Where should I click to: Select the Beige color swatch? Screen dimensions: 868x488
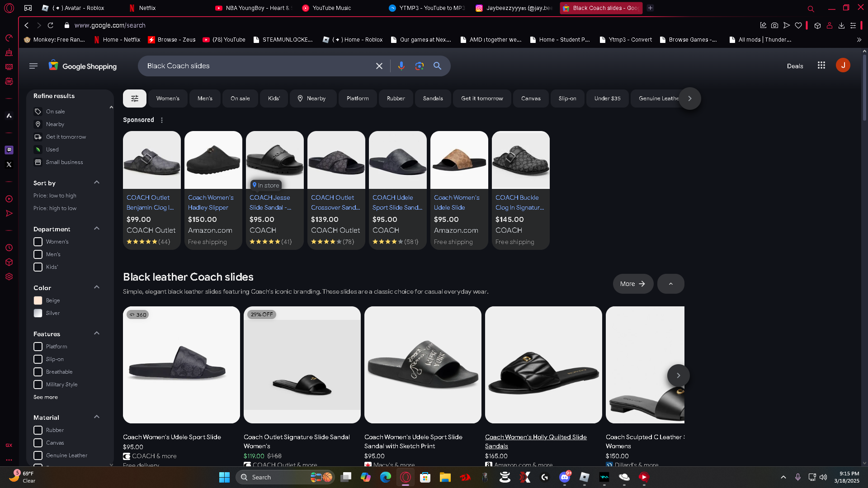point(38,300)
